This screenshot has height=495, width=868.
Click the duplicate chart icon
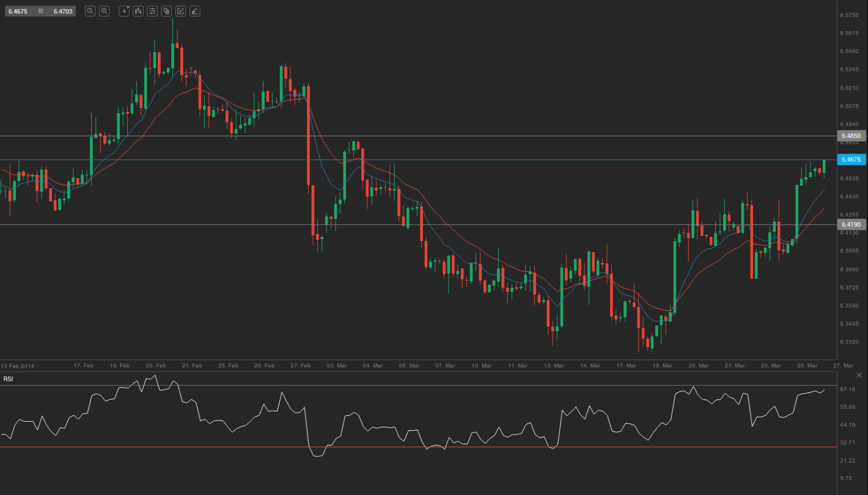[x=166, y=11]
